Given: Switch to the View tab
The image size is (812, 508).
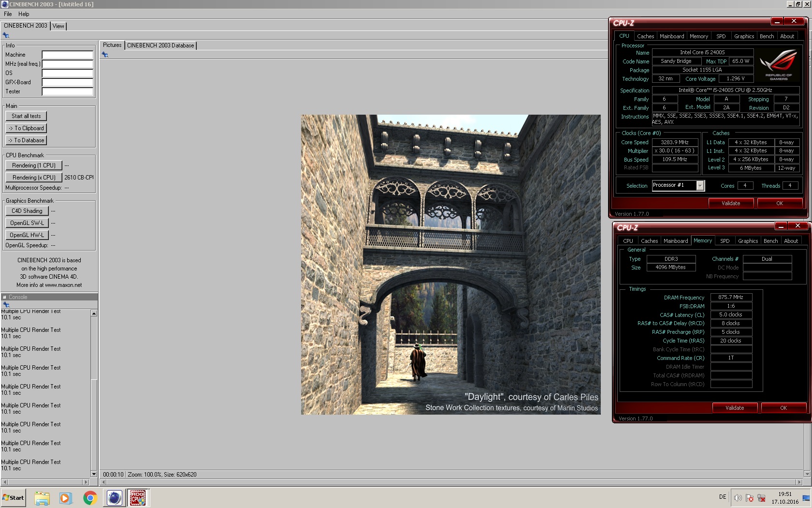Looking at the screenshot, I should [x=58, y=26].
